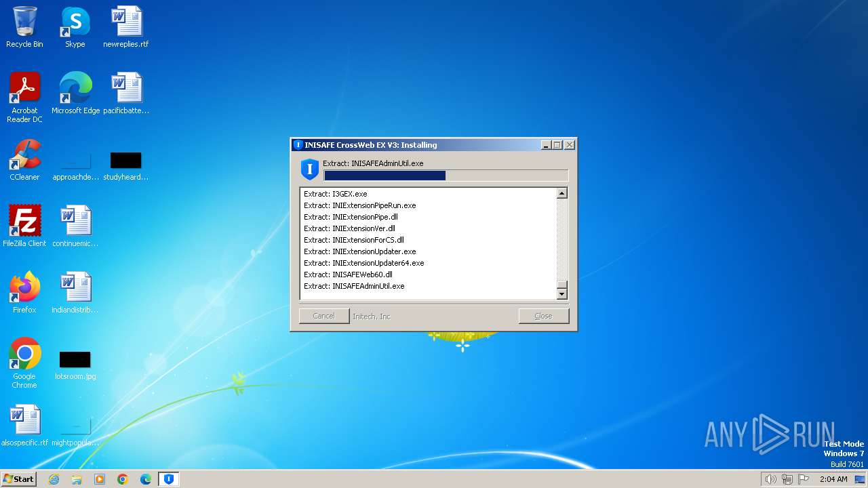Image resolution: width=868 pixels, height=488 pixels.
Task: Select log line 'Extract: INIExtensionVer.dll'
Action: (349, 228)
